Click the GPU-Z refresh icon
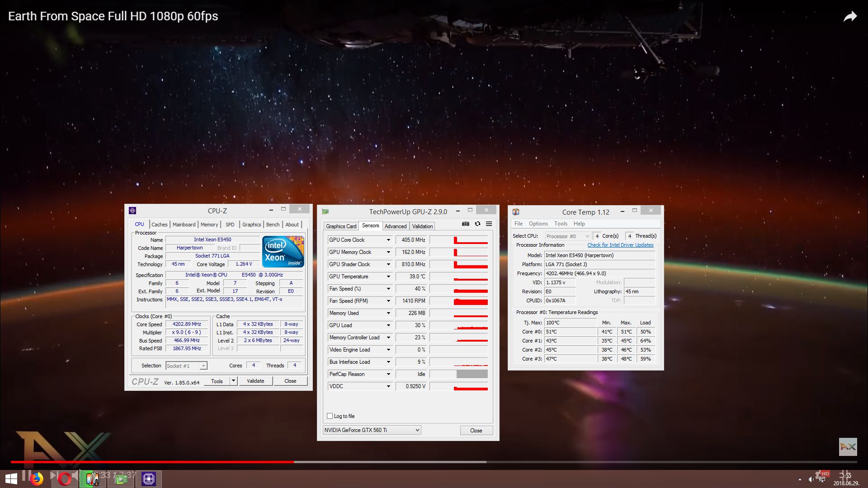Screen dimensions: 868x488 point(477,224)
